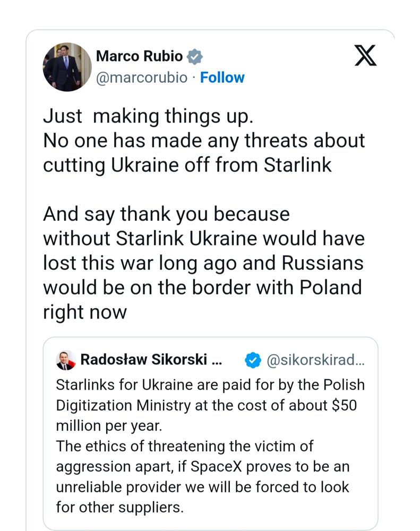Open Radosław Sikorski's small avatar
The image size is (420, 531).
(x=65, y=361)
